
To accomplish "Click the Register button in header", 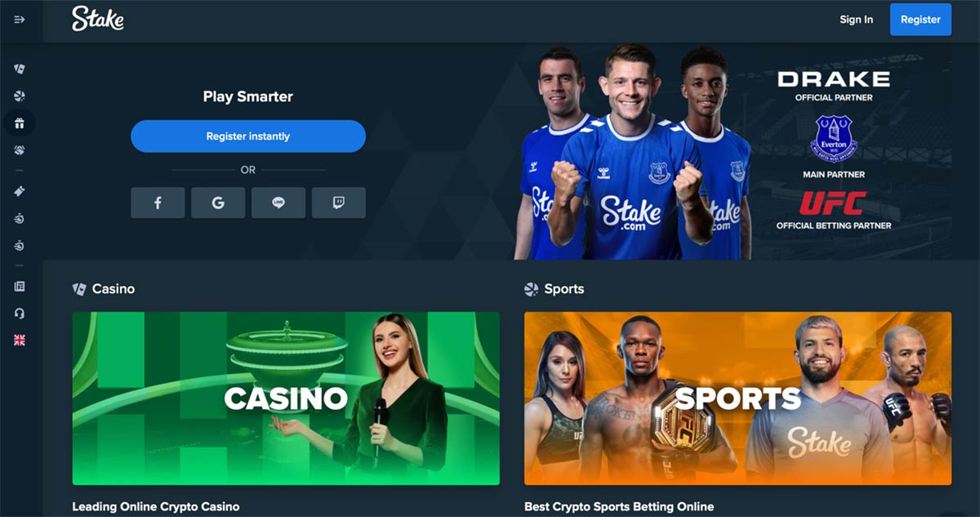I will coord(920,20).
